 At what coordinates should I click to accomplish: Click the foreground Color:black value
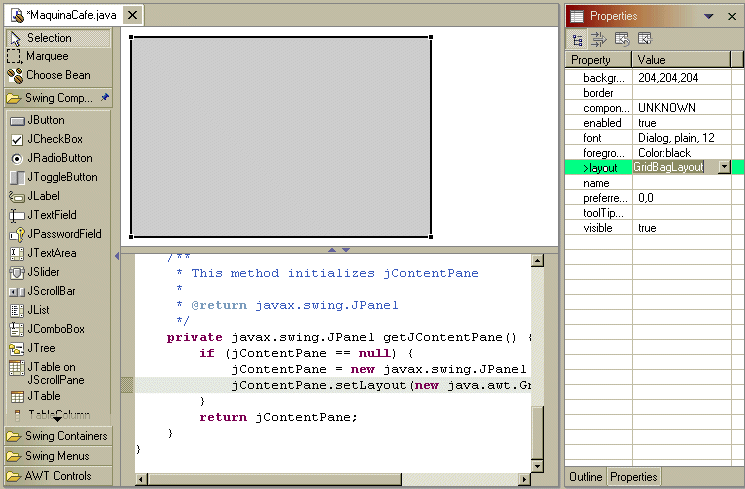[x=664, y=153]
